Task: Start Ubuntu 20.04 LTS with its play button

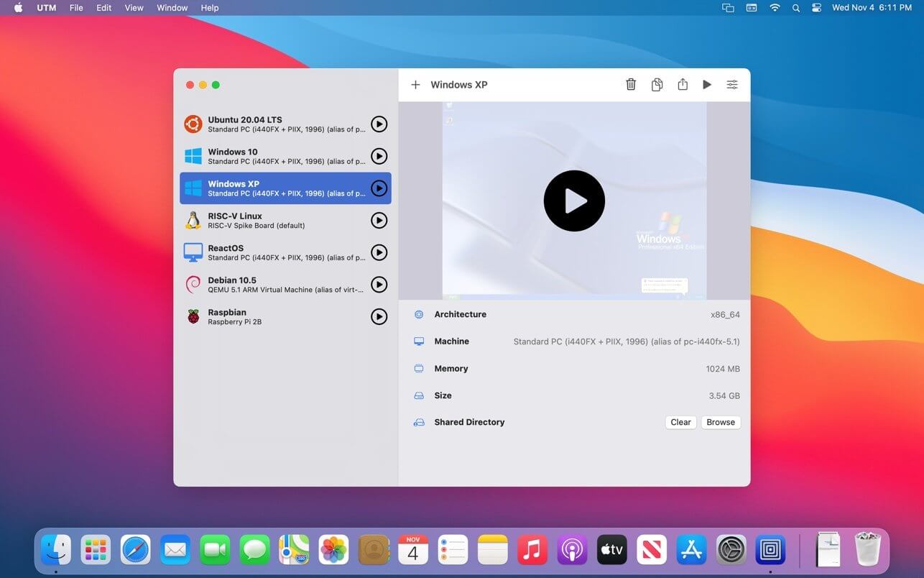Action: pyautogui.click(x=379, y=124)
